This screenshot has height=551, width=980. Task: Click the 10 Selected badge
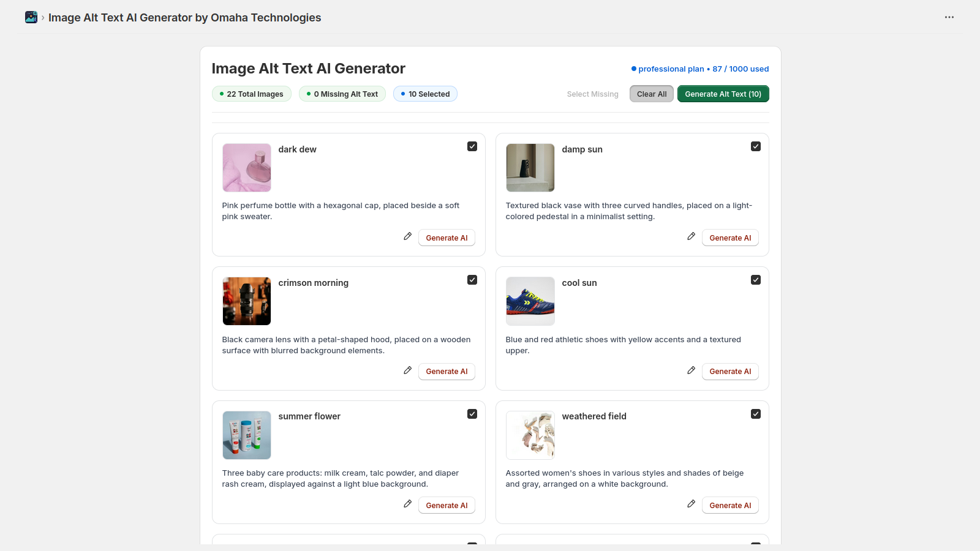[425, 94]
